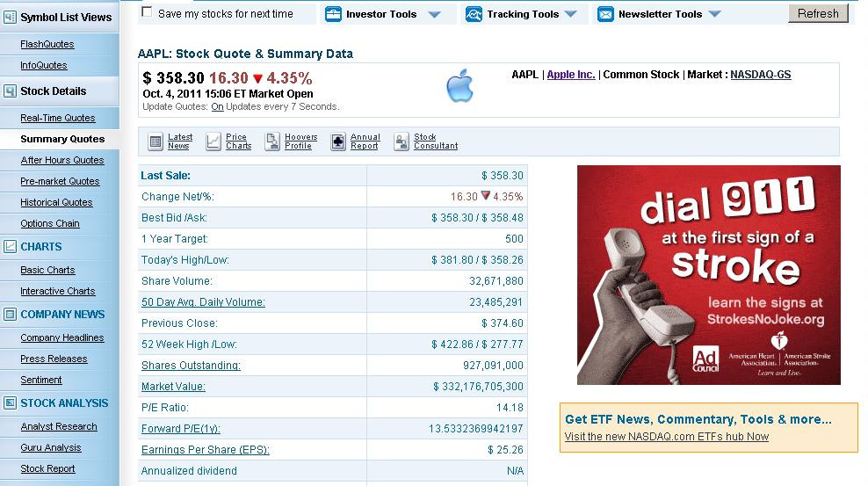Image resolution: width=868 pixels, height=486 pixels.
Task: Click the Latest News newspaper icon
Action: 156,141
